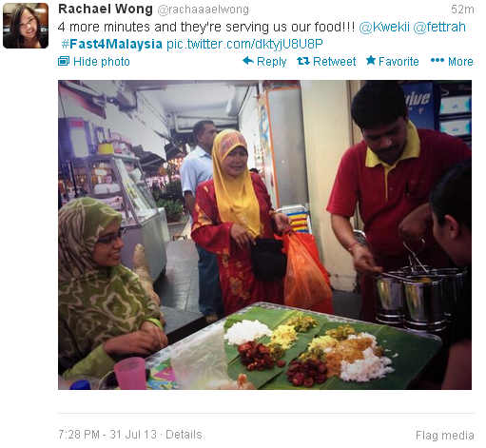486x448 pixels.
Task: Collapse the tweet with Hide photo
Action: [x=94, y=61]
